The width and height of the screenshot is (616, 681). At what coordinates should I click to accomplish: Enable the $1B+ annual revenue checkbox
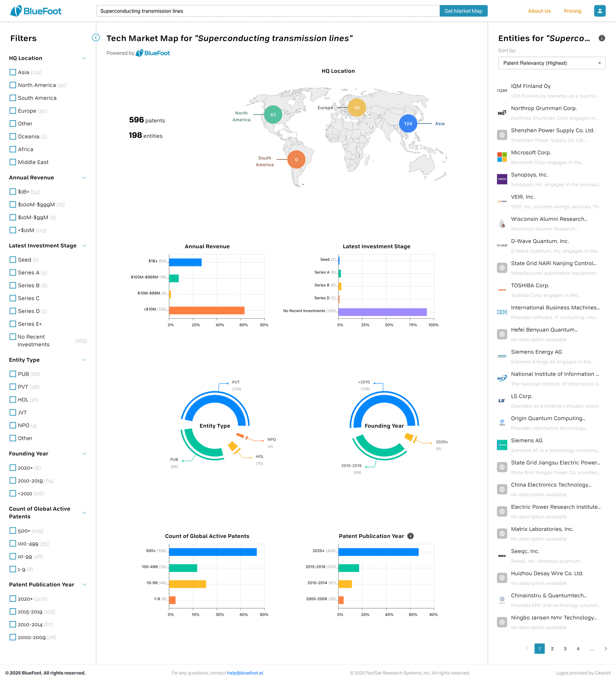point(13,191)
